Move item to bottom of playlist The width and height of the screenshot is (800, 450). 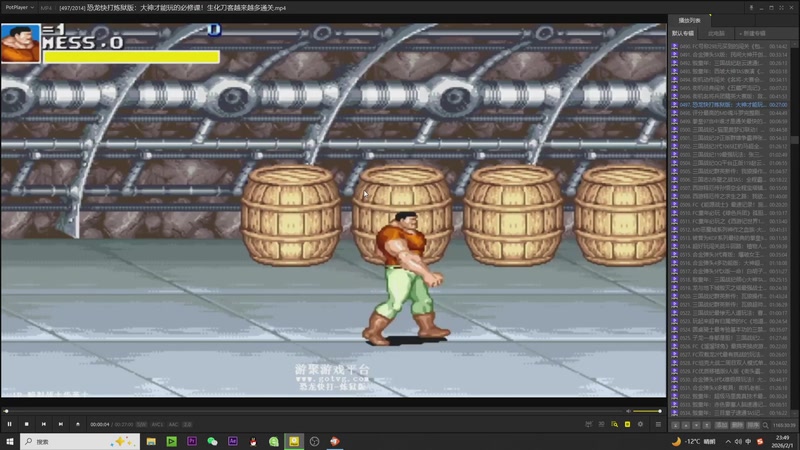click(707, 425)
